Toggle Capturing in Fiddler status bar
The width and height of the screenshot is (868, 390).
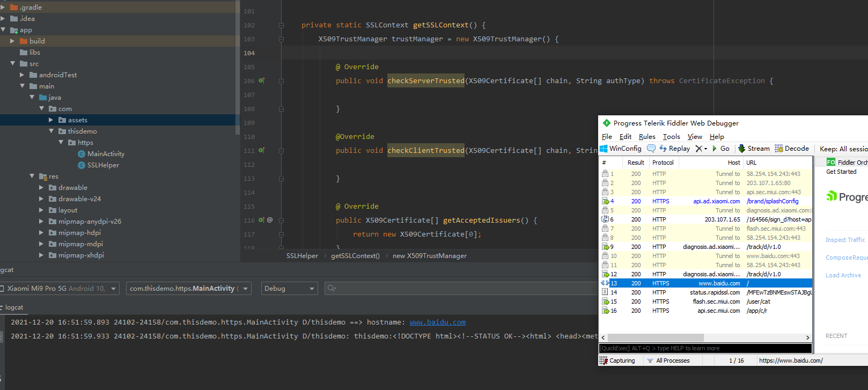(617, 360)
